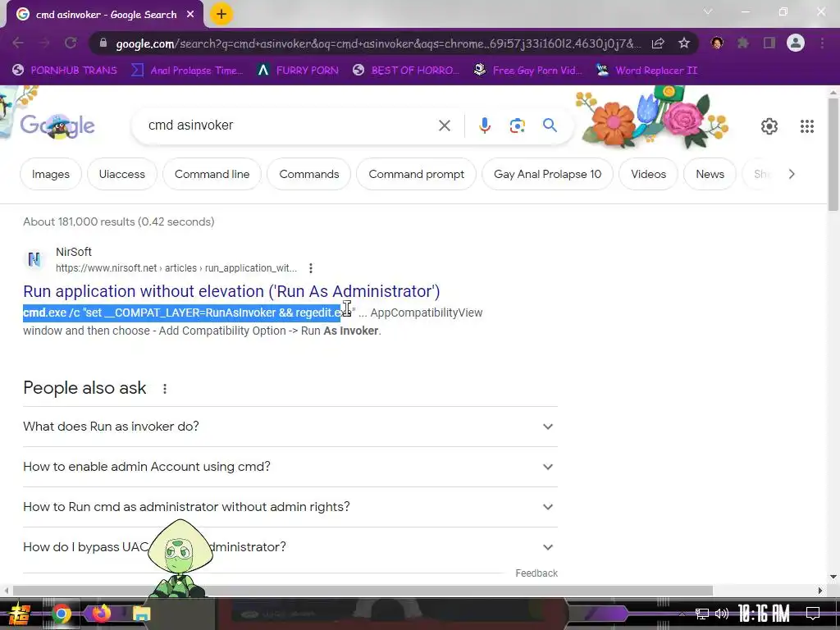Click the About 181,000 results text
The image size is (840, 630).
click(x=118, y=221)
